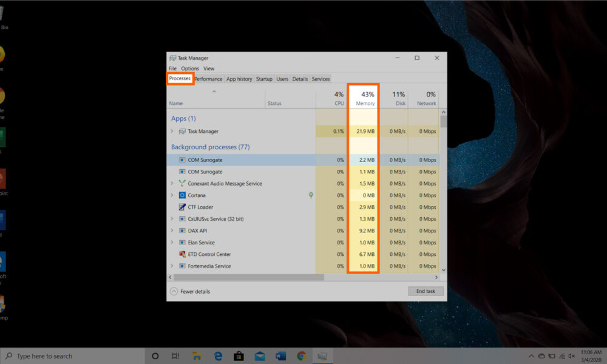Expand the Cortana process group
This screenshot has height=364, width=607.
click(172, 195)
